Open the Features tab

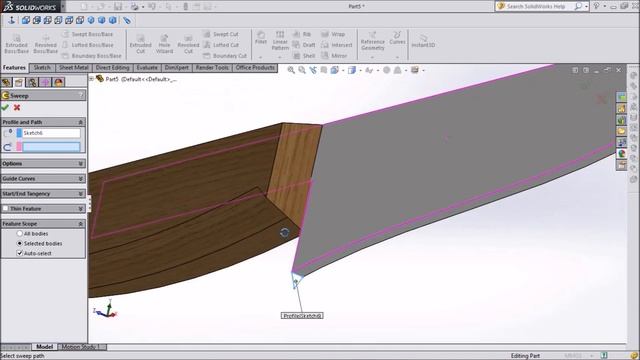pyautogui.click(x=14, y=68)
